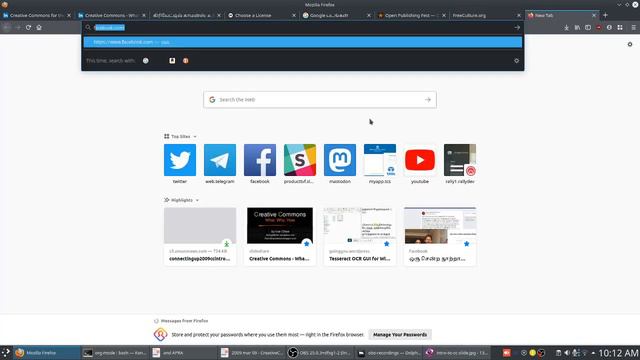Expand hidden system tray icons arrow
640x360 pixels.
pyautogui.click(x=593, y=353)
